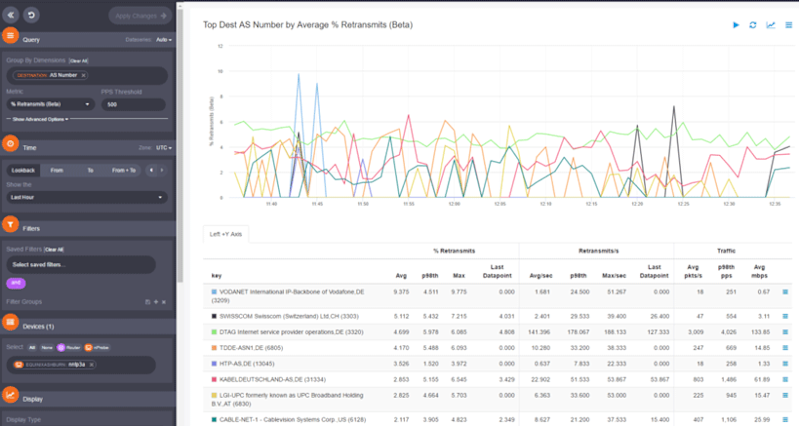This screenshot has height=426, width=799.
Task: Click the SWISSCOM black color swatch
Action: click(x=214, y=316)
